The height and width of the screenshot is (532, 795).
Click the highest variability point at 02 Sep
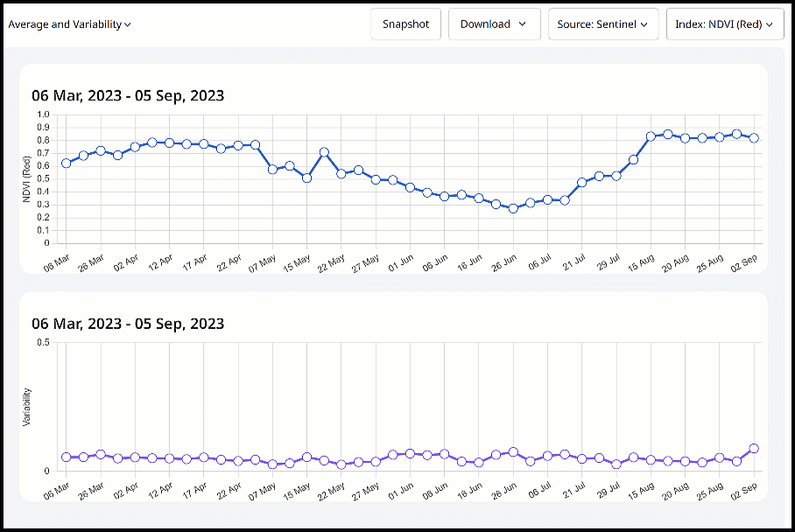tap(753, 448)
